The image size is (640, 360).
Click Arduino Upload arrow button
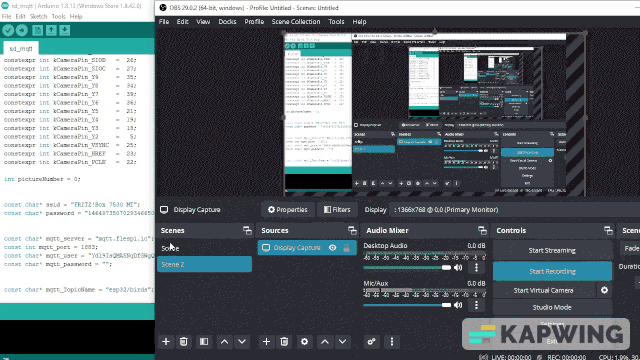point(22,30)
